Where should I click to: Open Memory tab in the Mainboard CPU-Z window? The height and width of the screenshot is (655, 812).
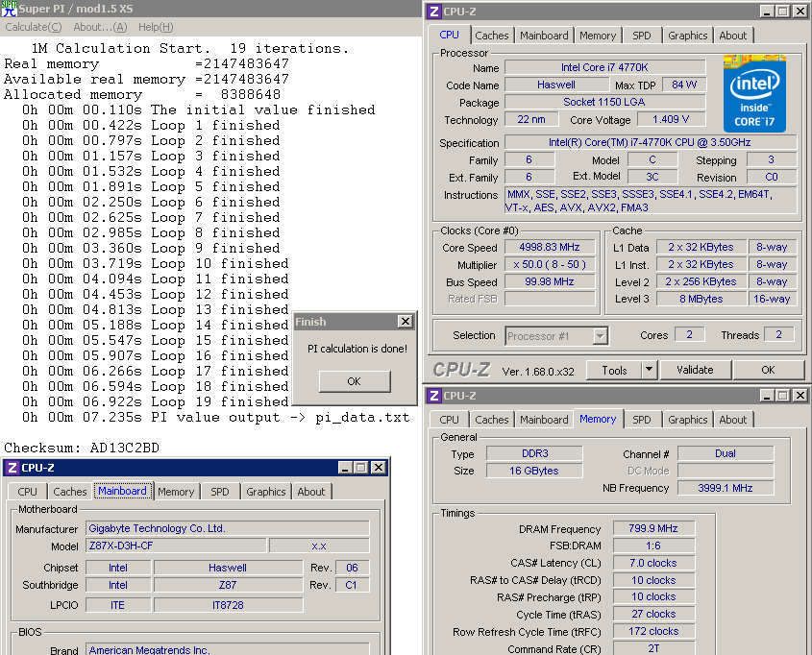click(176, 492)
